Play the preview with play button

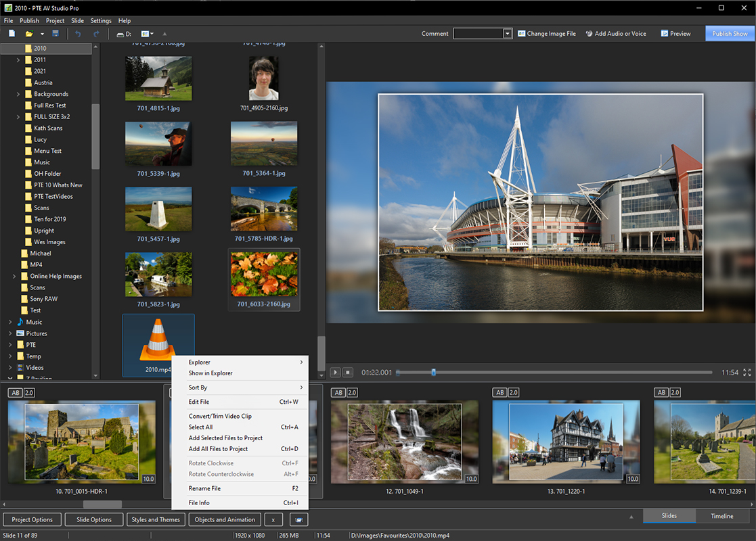[x=335, y=373]
